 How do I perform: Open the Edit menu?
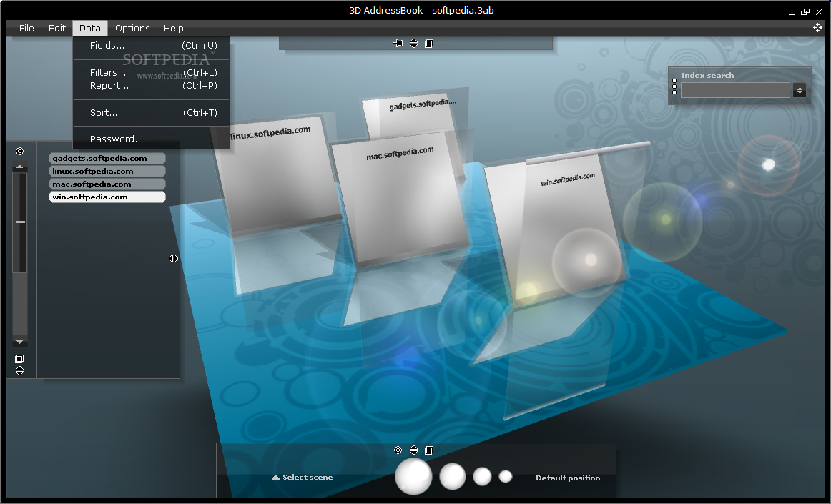coord(56,28)
